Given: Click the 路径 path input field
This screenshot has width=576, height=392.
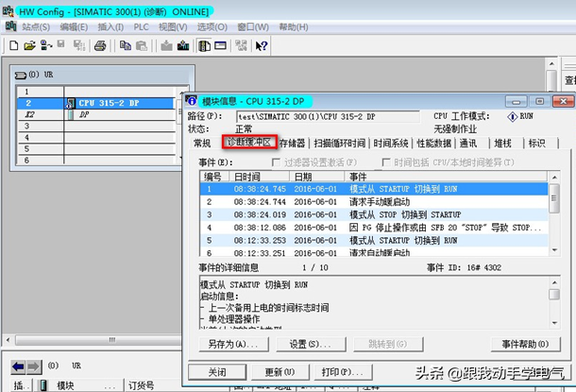Looking at the screenshot, I should pyautogui.click(x=328, y=117).
